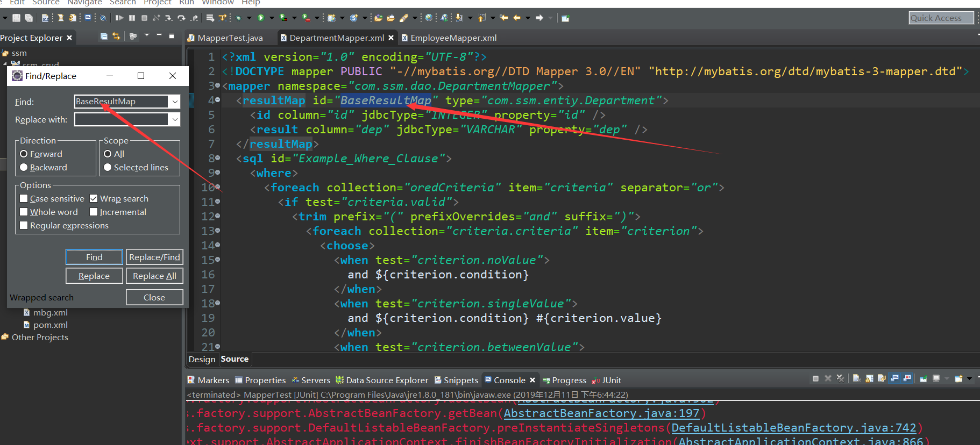
Task: Click the Replace/Find button
Action: 154,257
